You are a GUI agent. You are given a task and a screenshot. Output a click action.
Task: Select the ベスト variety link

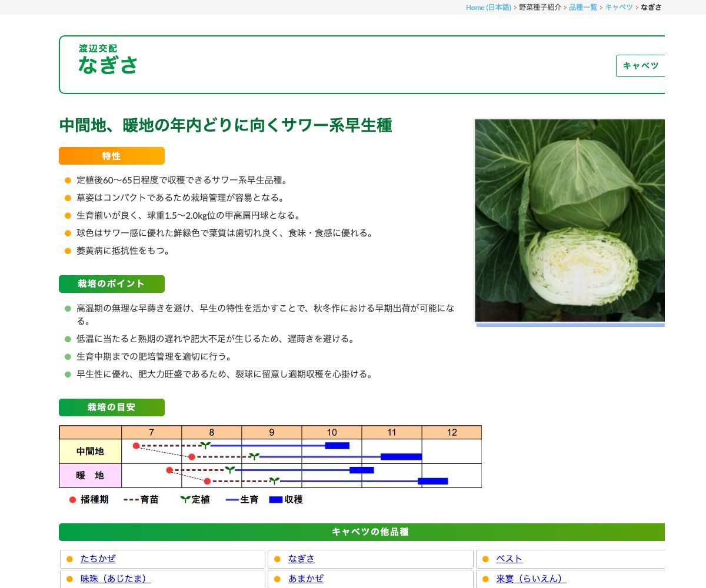pos(508,559)
